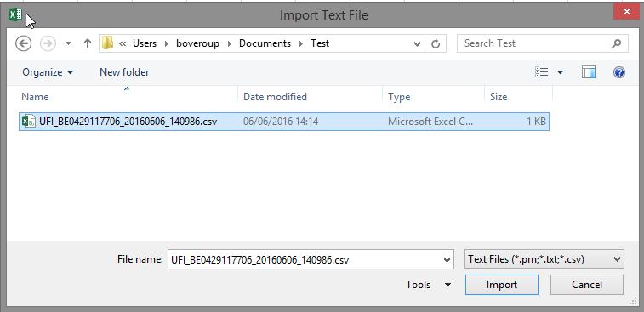
Task: Refresh the Test folder view
Action: [x=436, y=43]
